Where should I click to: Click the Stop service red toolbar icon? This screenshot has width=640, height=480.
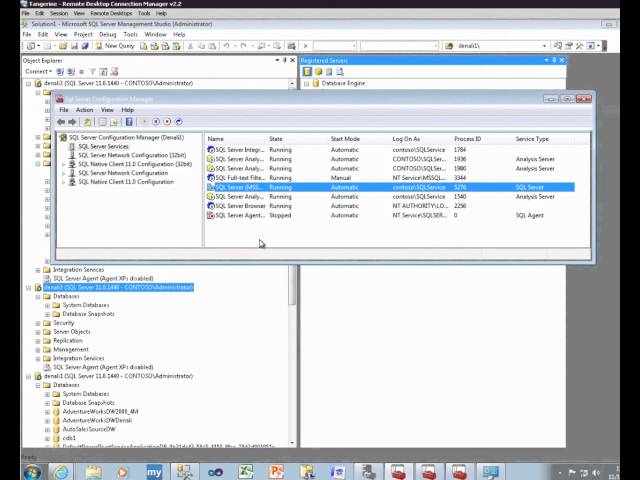click(167, 122)
